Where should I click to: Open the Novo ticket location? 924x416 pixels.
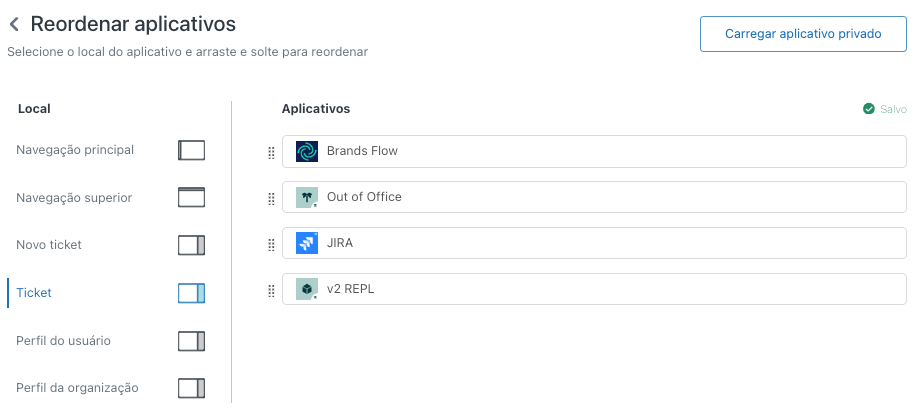[49, 245]
